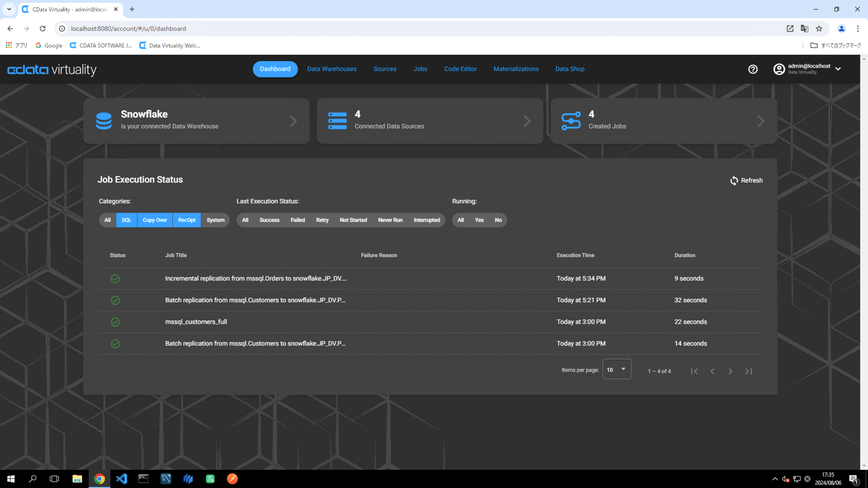Click the Snowflake data warehouse database icon

[x=104, y=121]
